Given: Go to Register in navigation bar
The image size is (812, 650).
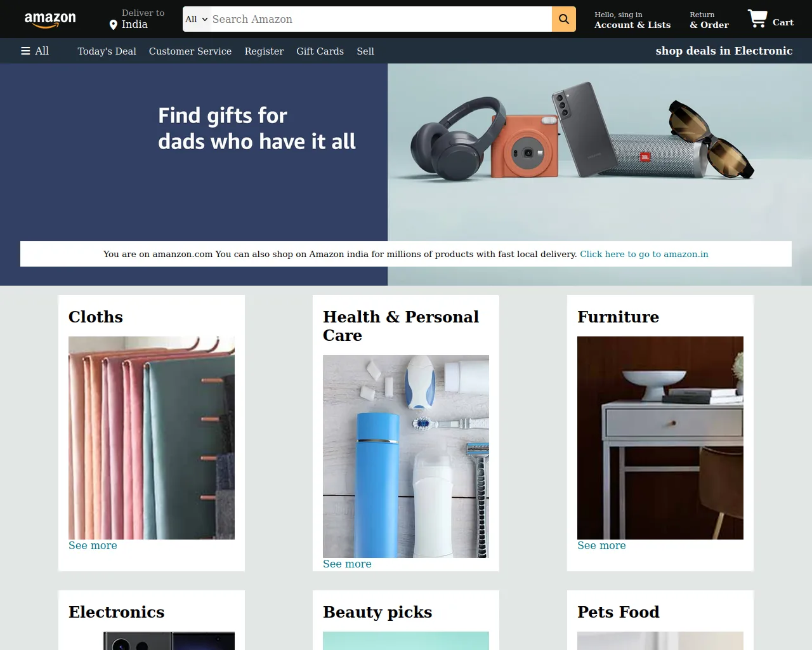Looking at the screenshot, I should click(264, 51).
